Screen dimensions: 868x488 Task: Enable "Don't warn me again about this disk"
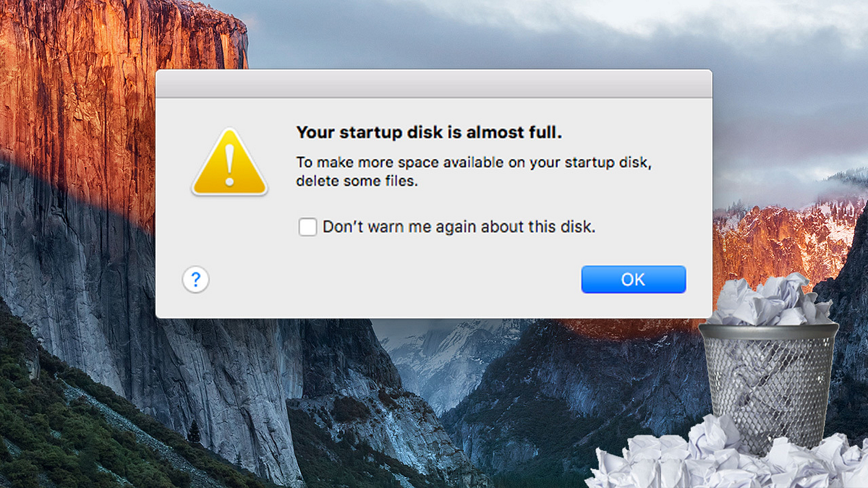pos(307,226)
